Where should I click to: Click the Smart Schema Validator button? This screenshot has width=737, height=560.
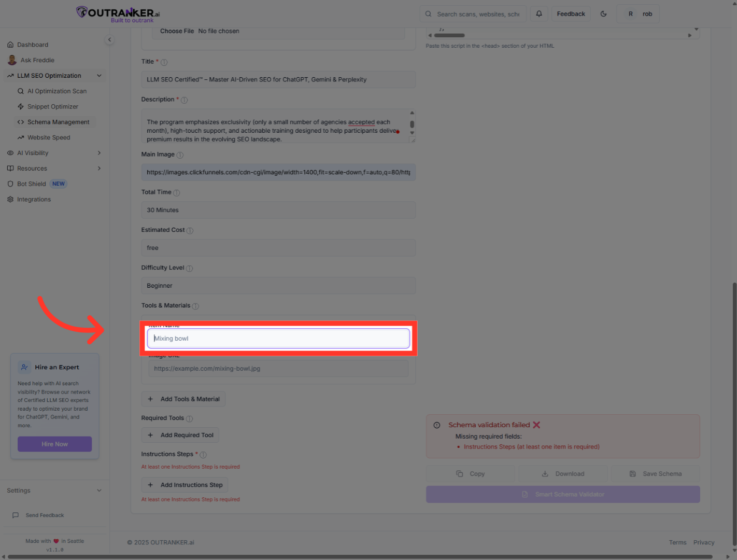pyautogui.click(x=563, y=495)
